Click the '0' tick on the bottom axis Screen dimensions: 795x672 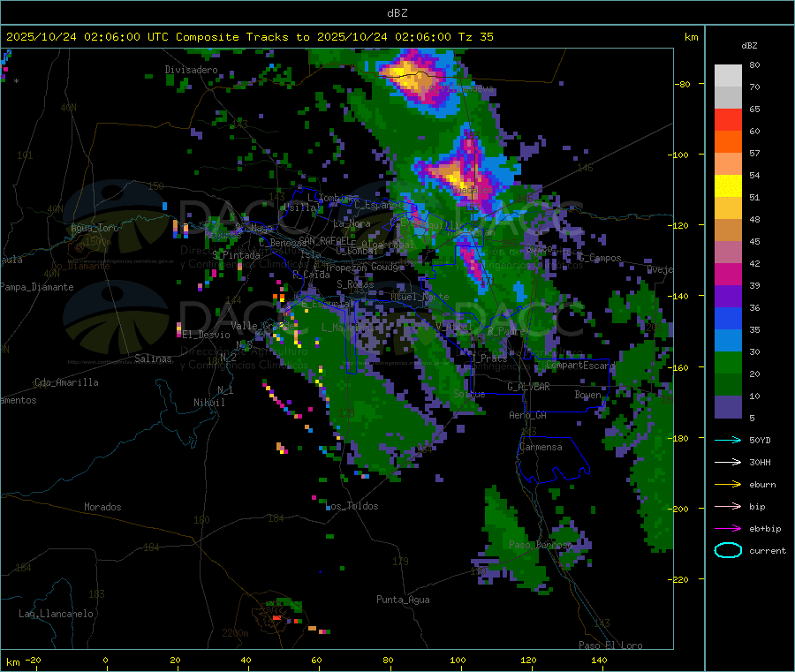105,660
